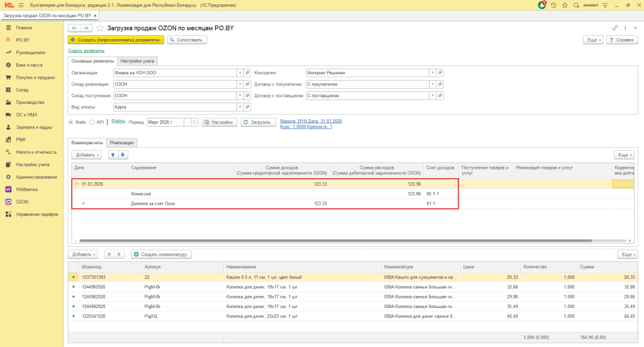644x347 pixels.
Task: Expand Склад поступления dropdown
Action: [x=240, y=96]
